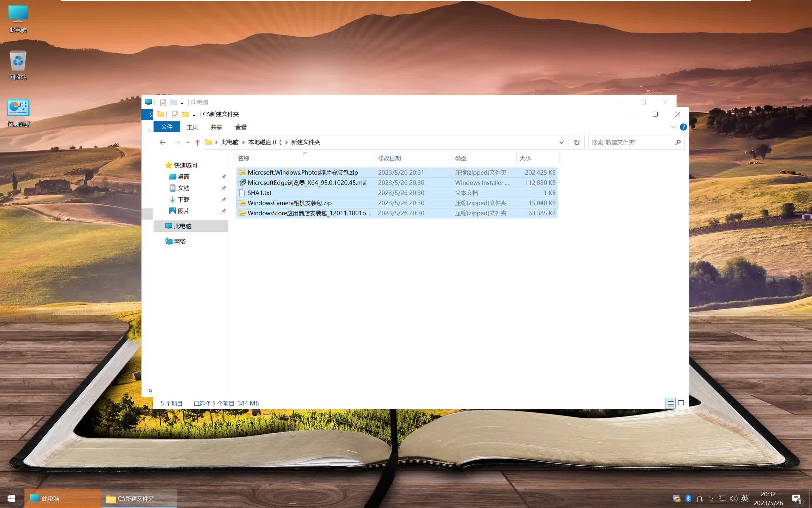Open the address bar history dropdown

coord(561,143)
